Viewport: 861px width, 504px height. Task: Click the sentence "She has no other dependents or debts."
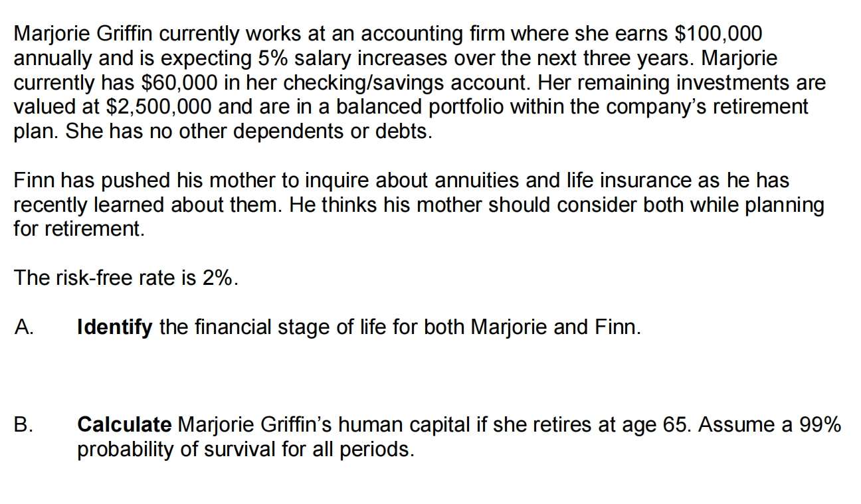pos(249,131)
